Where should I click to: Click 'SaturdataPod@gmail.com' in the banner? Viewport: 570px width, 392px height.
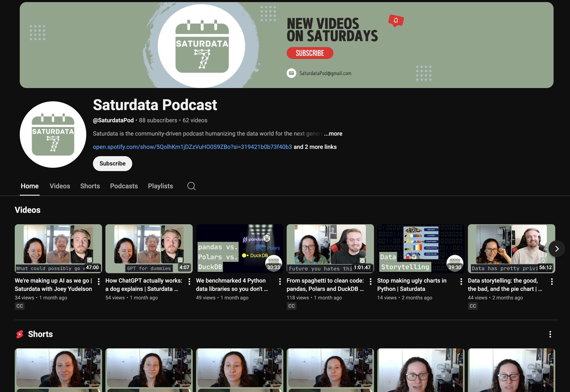325,73
